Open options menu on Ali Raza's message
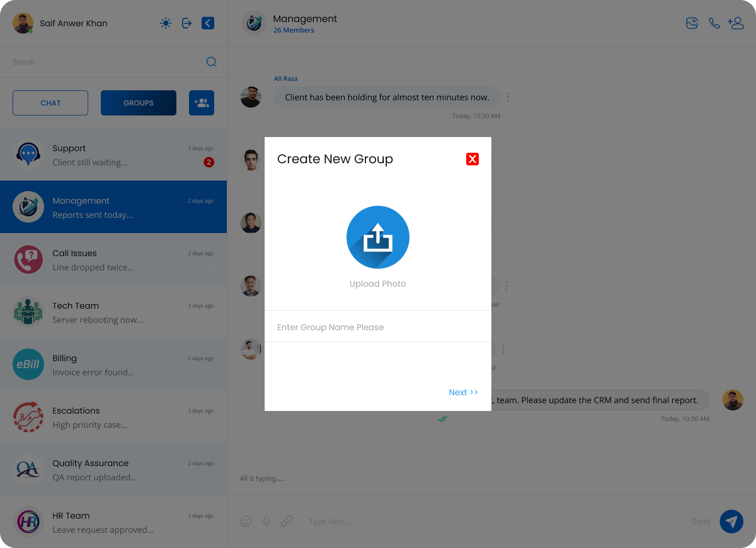 click(x=508, y=97)
